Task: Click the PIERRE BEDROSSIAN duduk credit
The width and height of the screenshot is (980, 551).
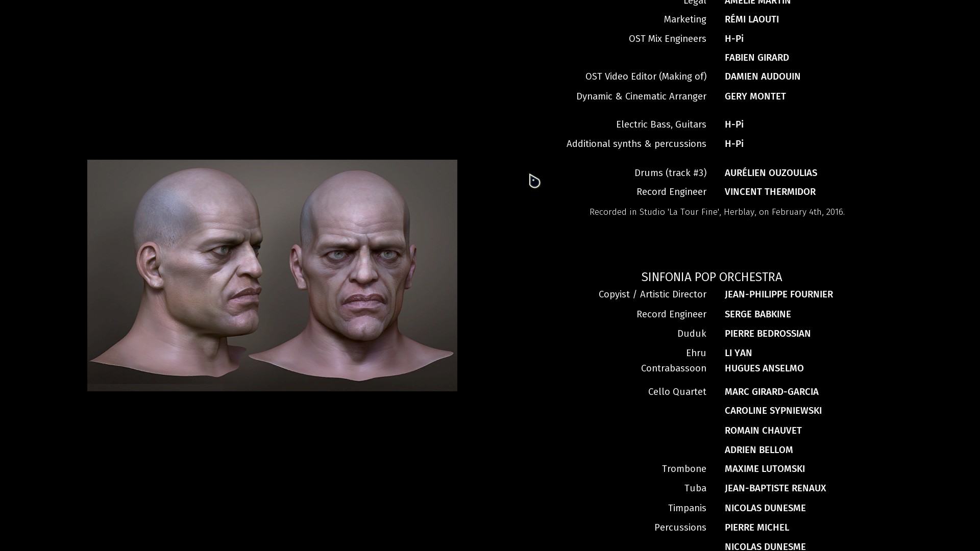Action: tap(767, 334)
